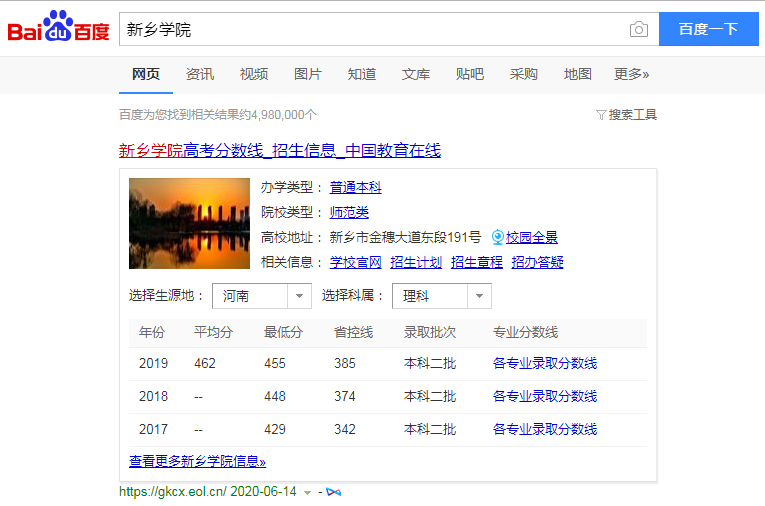The width and height of the screenshot is (765, 506).
Task: Open the 学校官网 link
Action: pyautogui.click(x=355, y=262)
